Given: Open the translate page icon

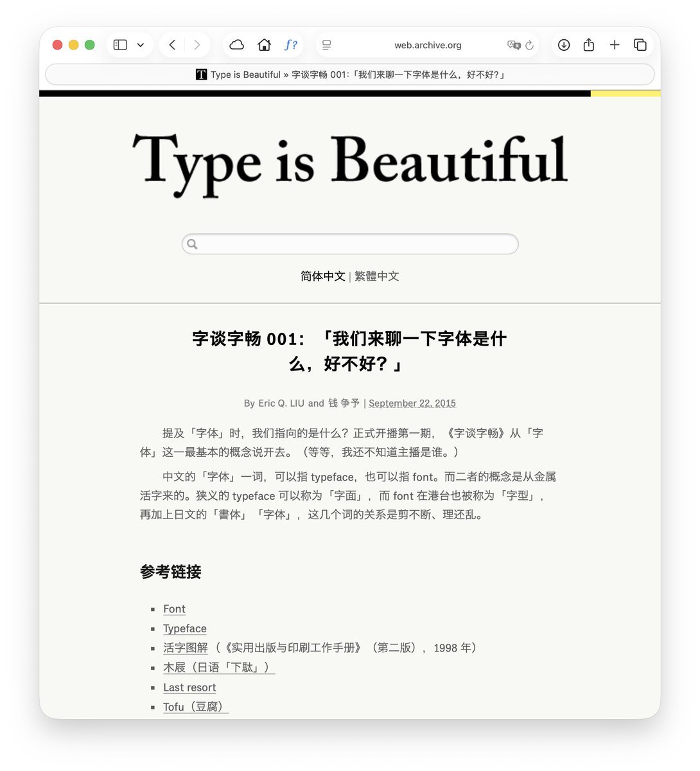Looking at the screenshot, I should [514, 45].
